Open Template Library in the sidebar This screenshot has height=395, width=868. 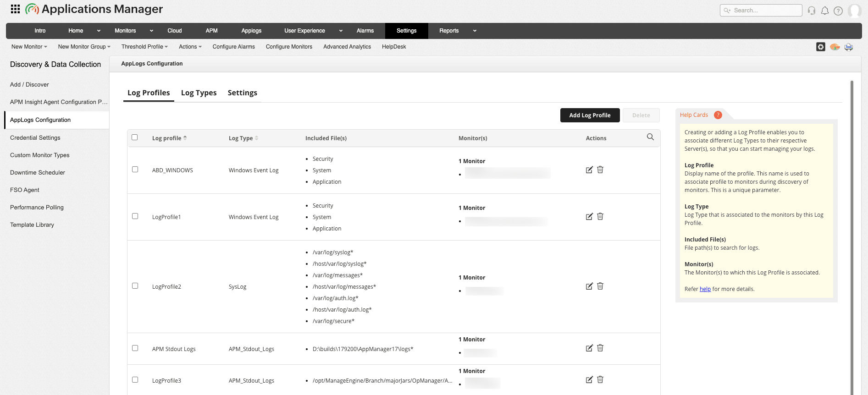tap(32, 225)
